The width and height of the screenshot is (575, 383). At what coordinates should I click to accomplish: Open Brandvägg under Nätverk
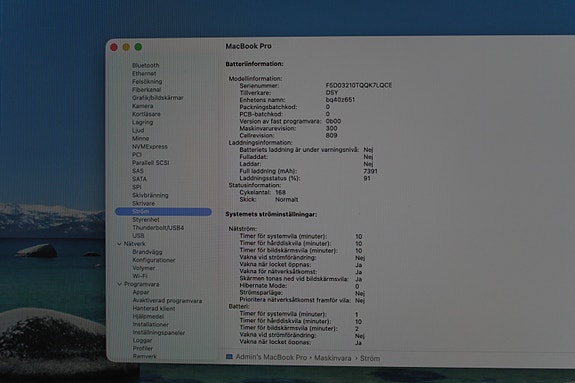(x=147, y=252)
